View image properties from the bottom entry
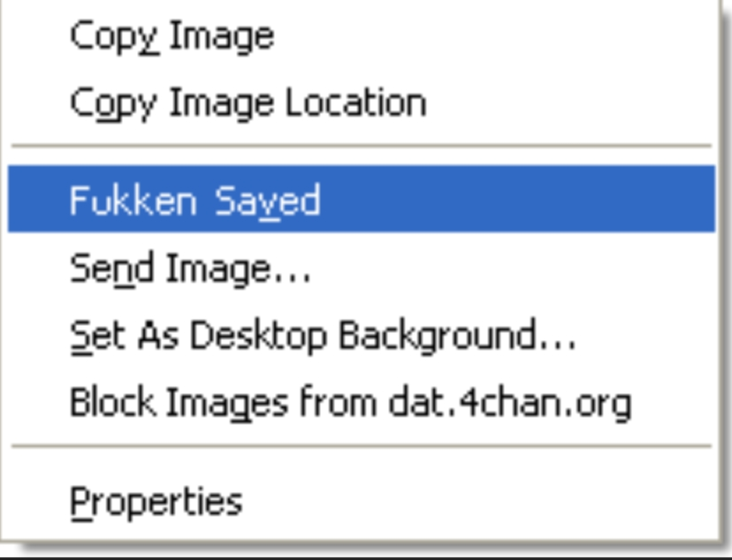This screenshot has height=560, width=732. coord(362,502)
